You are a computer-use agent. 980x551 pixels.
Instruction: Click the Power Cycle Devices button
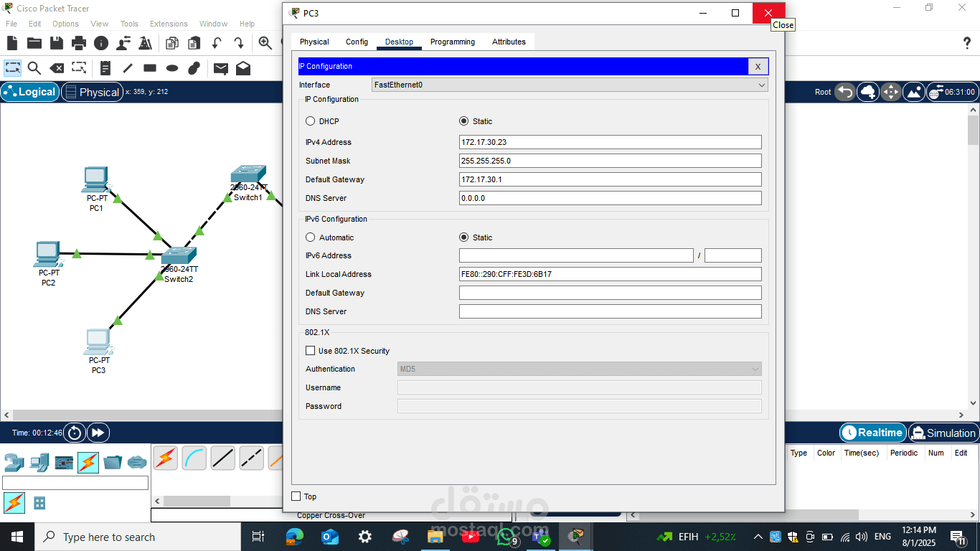click(75, 433)
